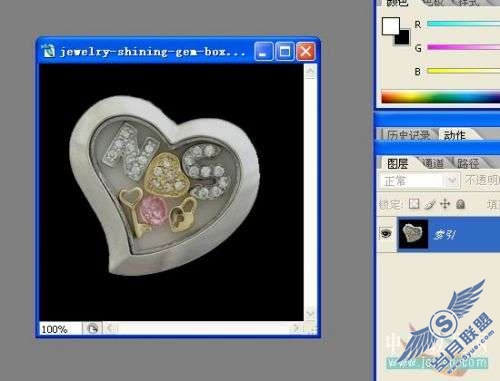Minimize the jewelry-shining-gem-box document window
The width and height of the screenshot is (500, 381).
[x=264, y=52]
